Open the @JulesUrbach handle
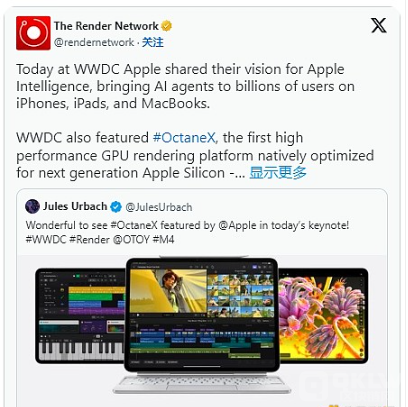408x407 pixels. coord(159,207)
